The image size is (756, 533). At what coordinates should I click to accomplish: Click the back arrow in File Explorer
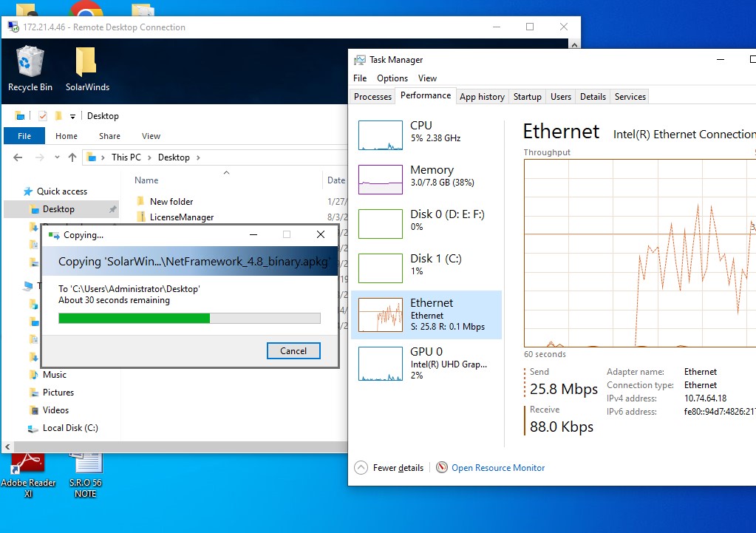click(18, 157)
